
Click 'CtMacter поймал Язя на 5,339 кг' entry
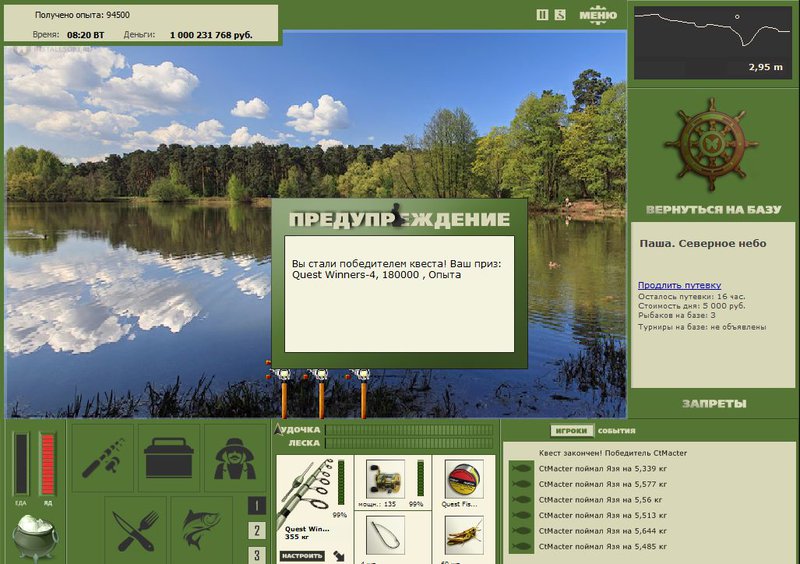tap(603, 469)
